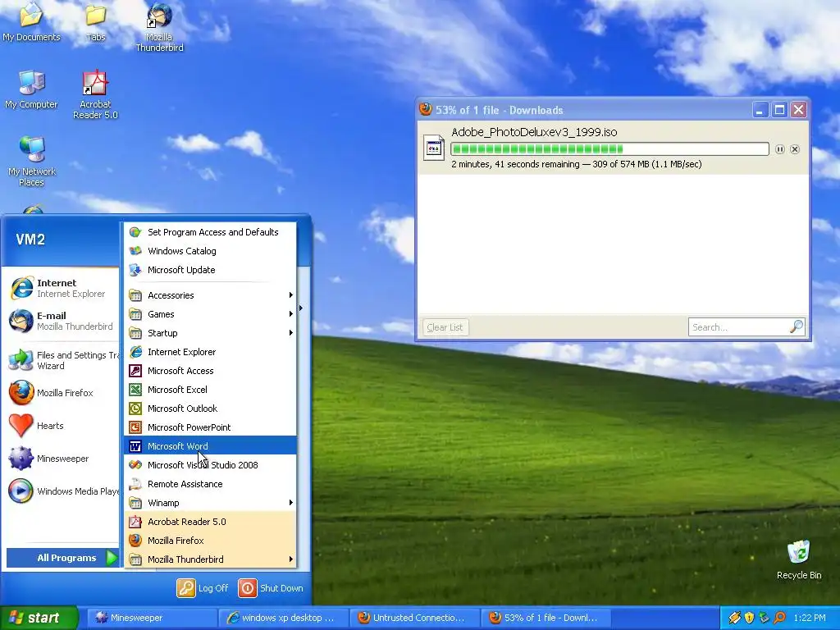The image size is (840, 630).
Task: Click the security shield tray icon
Action: 749,618
